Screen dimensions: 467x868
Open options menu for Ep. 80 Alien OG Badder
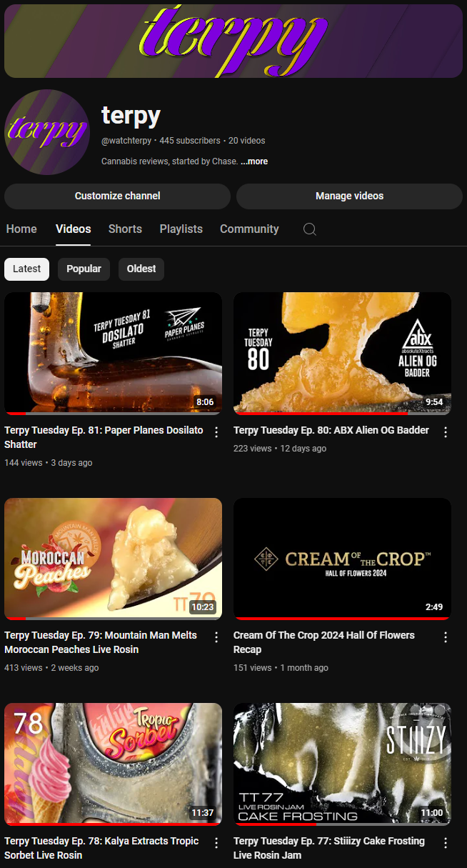click(446, 432)
